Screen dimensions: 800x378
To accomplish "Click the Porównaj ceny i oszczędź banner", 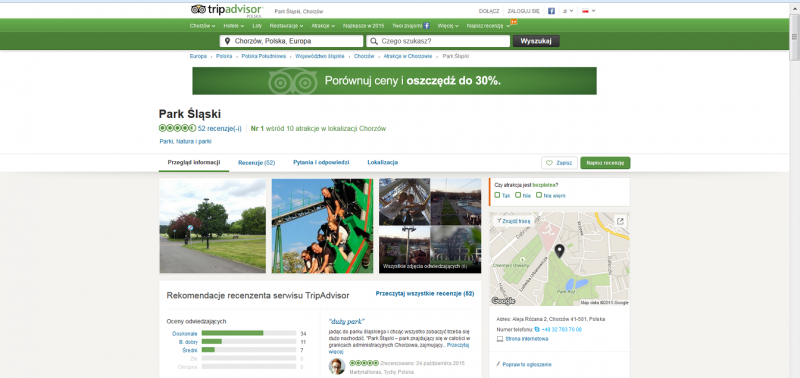I will [394, 81].
